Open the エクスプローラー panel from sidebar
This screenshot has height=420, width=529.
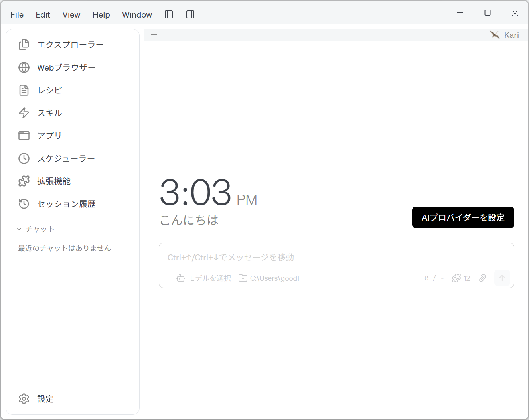coord(73,45)
